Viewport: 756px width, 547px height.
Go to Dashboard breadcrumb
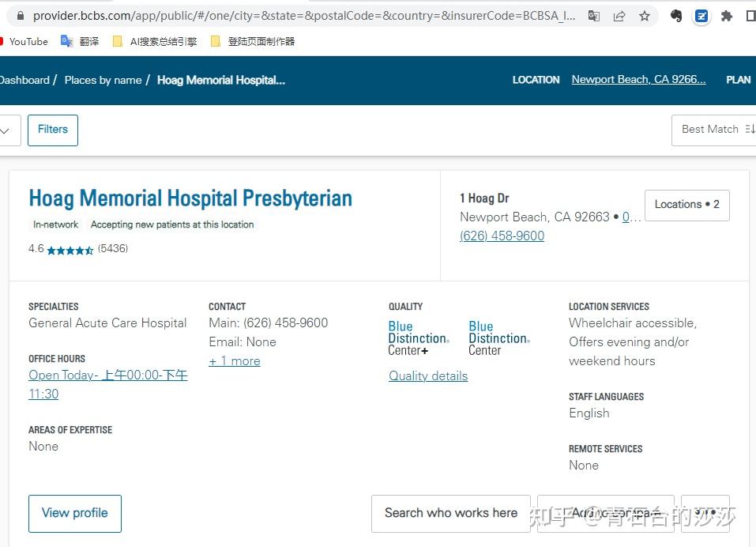point(24,80)
